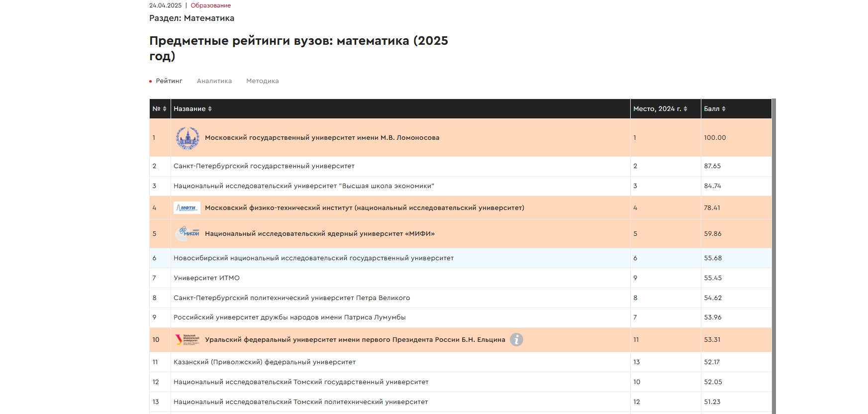Click 2024 place 13 for Kazan university
Image resolution: width=868 pixels, height=414 pixels.
click(x=666, y=362)
